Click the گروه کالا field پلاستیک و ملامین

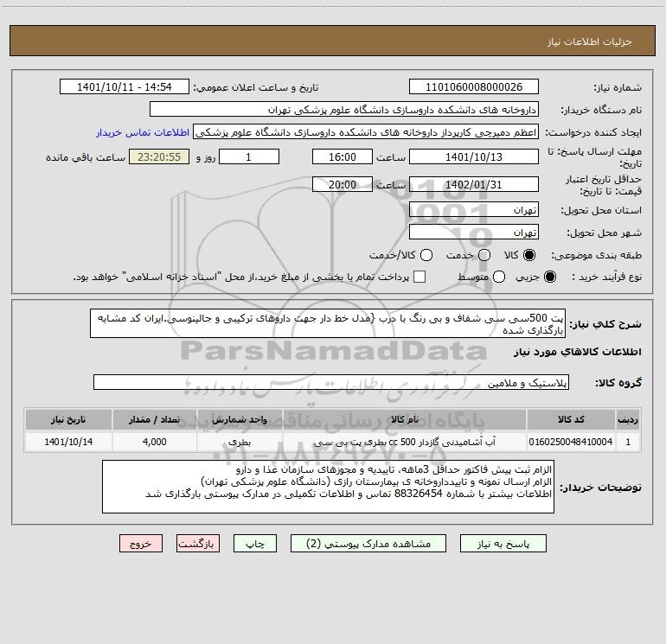(331, 382)
